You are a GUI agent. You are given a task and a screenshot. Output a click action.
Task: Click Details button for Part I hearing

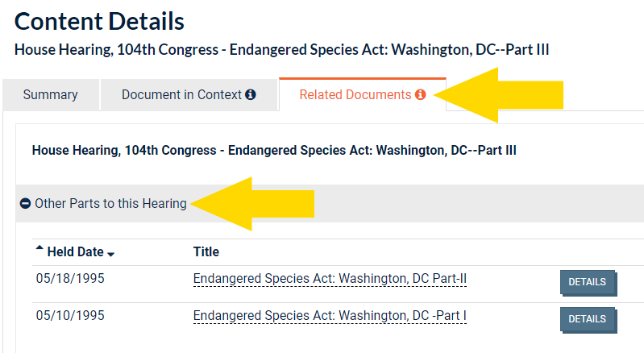[x=588, y=319]
